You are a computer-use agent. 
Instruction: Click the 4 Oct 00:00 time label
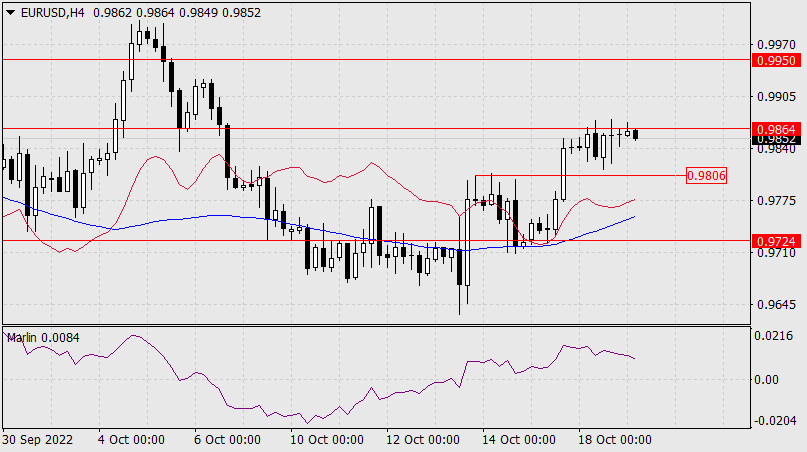click(130, 440)
